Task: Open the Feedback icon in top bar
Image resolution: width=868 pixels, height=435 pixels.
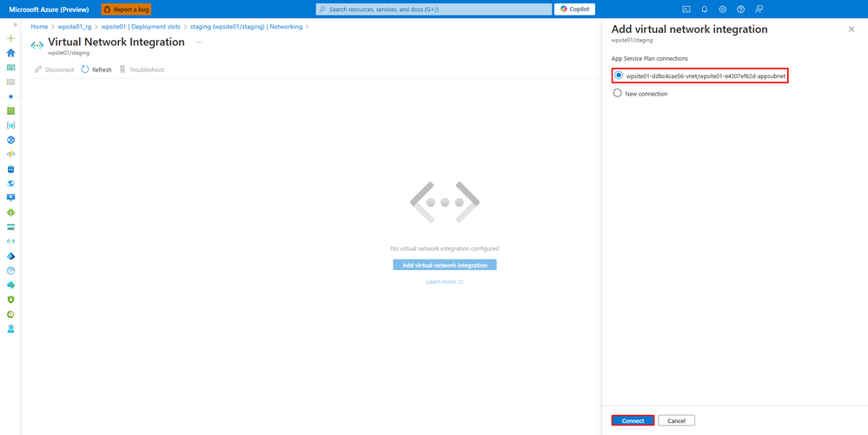Action: (759, 10)
